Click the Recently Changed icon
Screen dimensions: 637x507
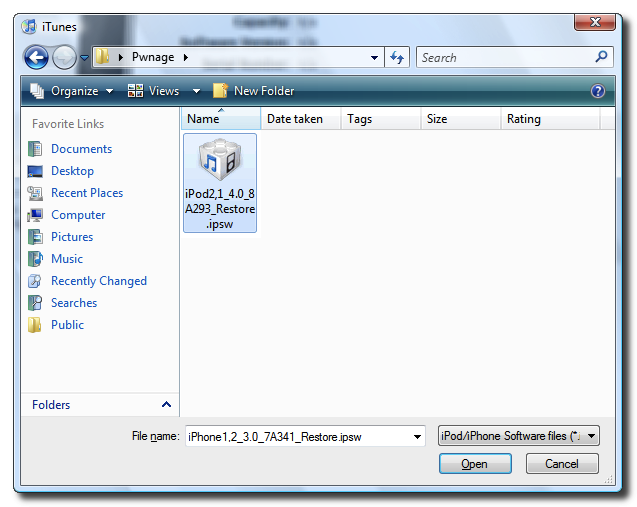click(35, 281)
